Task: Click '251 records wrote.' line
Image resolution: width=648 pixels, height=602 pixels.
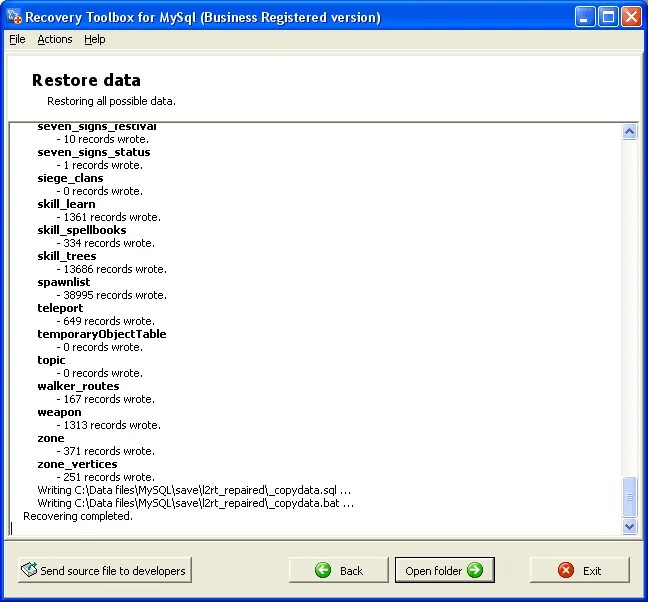Action: 106,477
